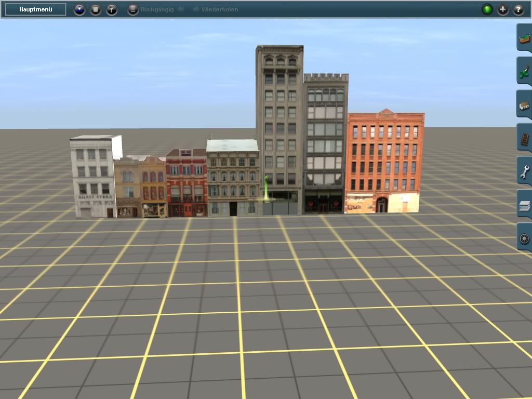This screenshot has width=532, height=399.
Task: Open the Layers stack tab
Action: 524,204
